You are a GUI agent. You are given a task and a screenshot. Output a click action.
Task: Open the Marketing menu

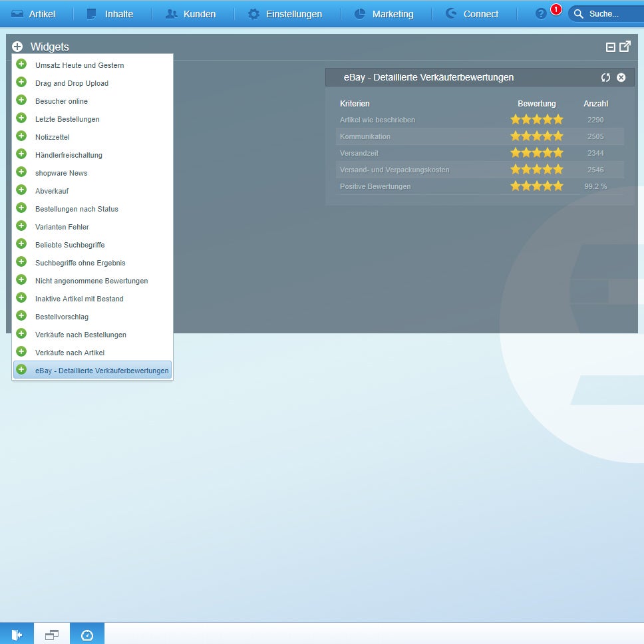(384, 14)
